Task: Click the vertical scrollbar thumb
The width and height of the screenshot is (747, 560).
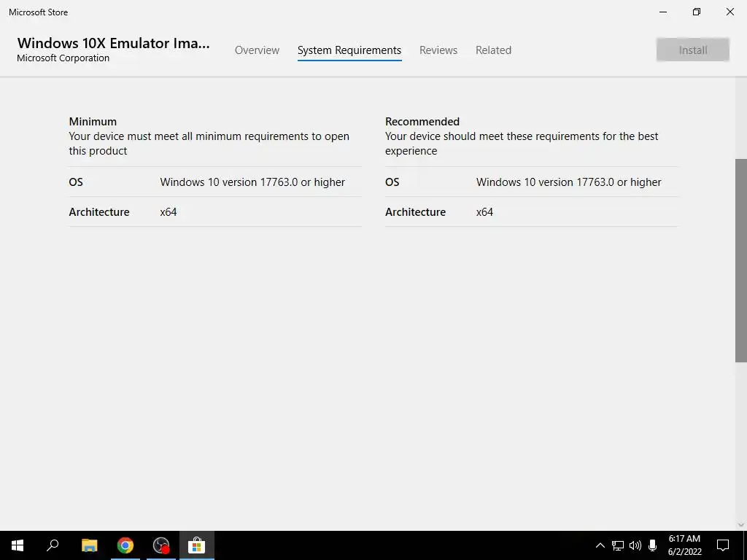Action: click(x=741, y=260)
